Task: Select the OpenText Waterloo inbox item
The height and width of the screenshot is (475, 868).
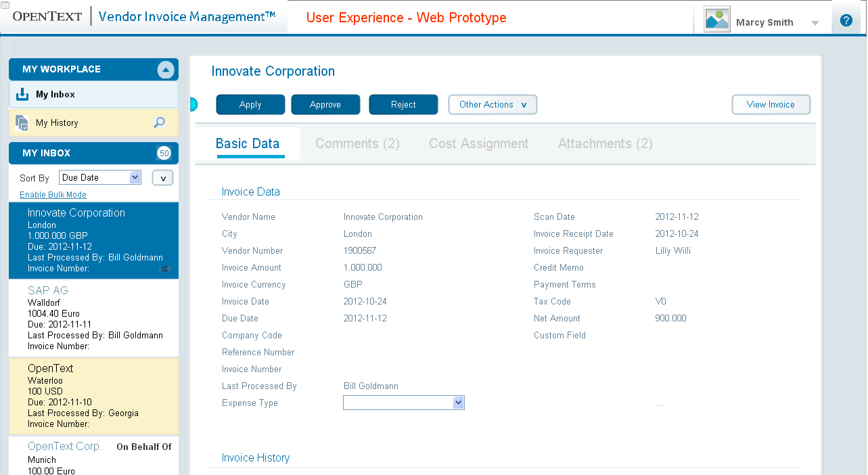Action: coord(93,396)
